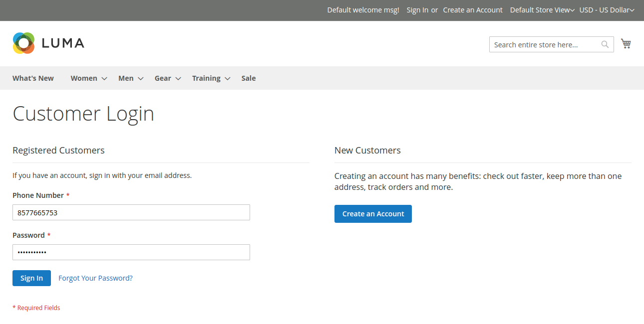Focus the Phone Number input field

(131, 212)
